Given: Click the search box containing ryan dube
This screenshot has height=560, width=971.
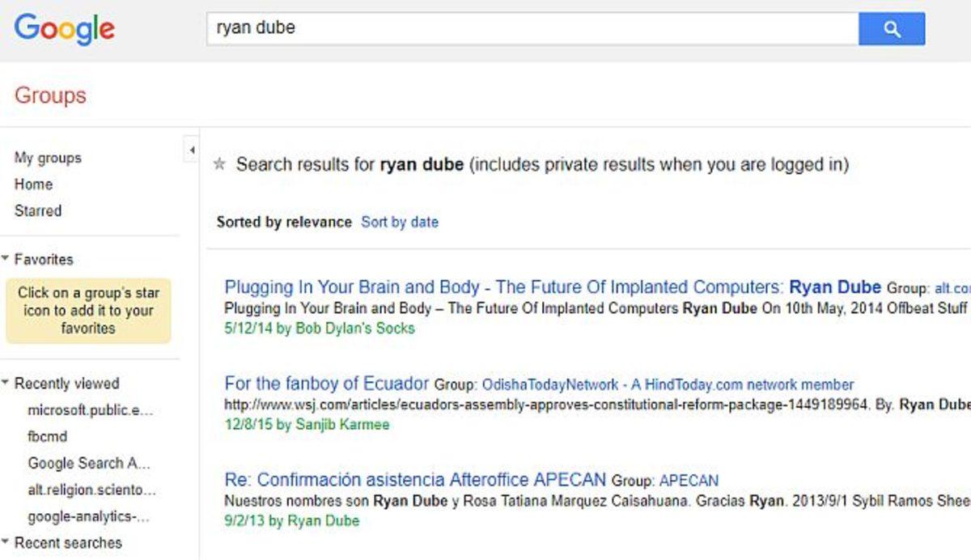Looking at the screenshot, I should pos(532,28).
